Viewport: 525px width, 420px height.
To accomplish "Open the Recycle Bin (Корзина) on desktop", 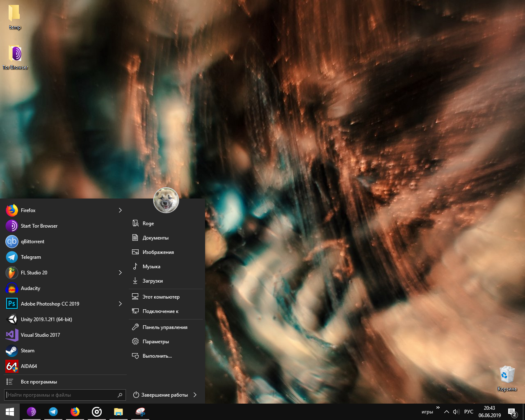I will tap(507, 377).
